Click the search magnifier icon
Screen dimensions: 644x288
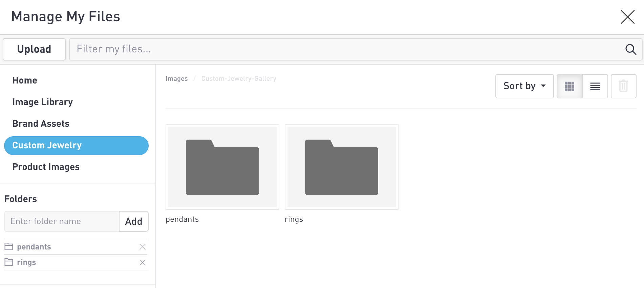pyautogui.click(x=630, y=49)
